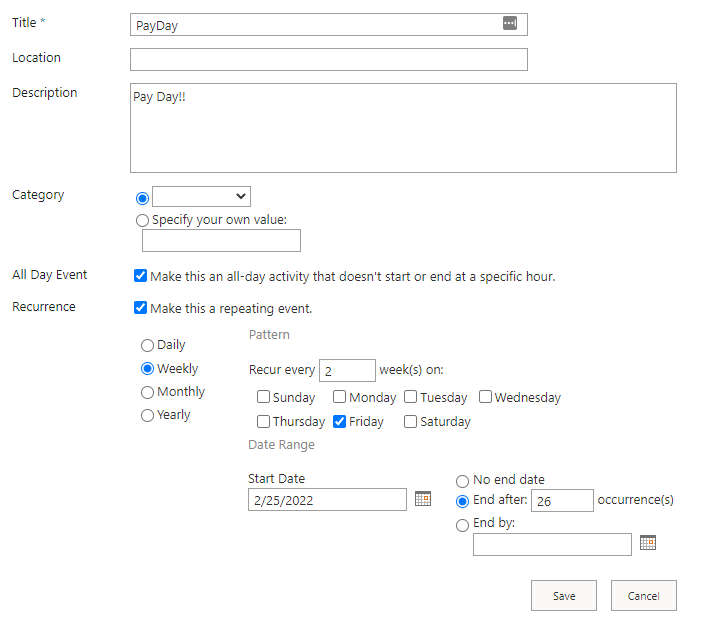Open the End by calendar picker
The image size is (702, 627).
point(648,542)
